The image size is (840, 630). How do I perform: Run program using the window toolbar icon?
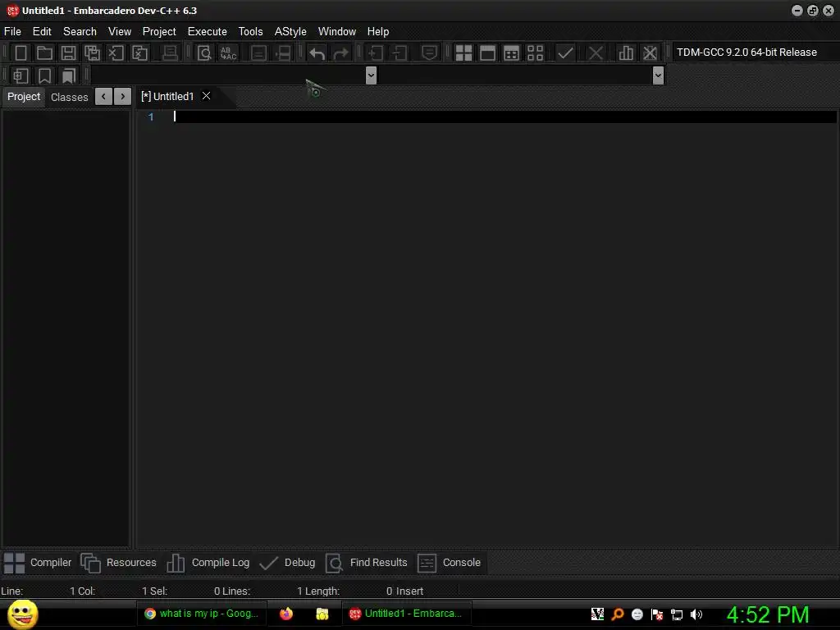pyautogui.click(x=487, y=52)
